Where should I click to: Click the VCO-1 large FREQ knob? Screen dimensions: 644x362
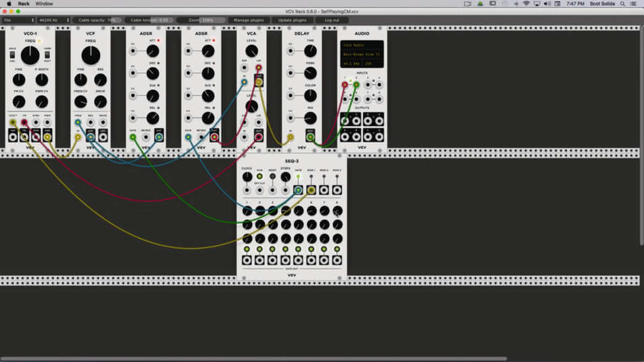pyautogui.click(x=30, y=56)
